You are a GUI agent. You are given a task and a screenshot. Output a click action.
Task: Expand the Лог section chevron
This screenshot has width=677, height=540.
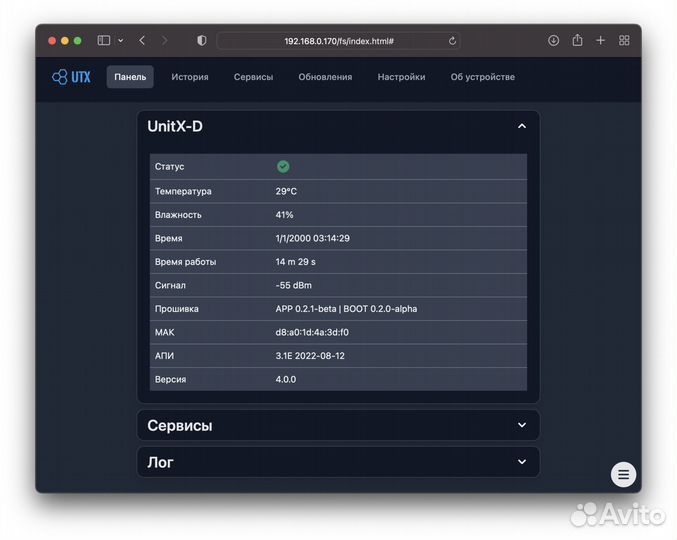[522, 462]
